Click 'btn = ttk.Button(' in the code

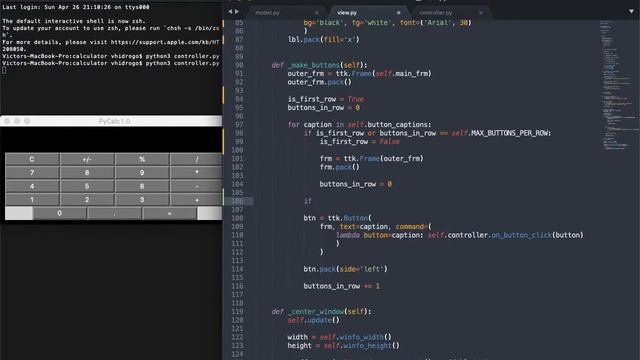point(338,218)
